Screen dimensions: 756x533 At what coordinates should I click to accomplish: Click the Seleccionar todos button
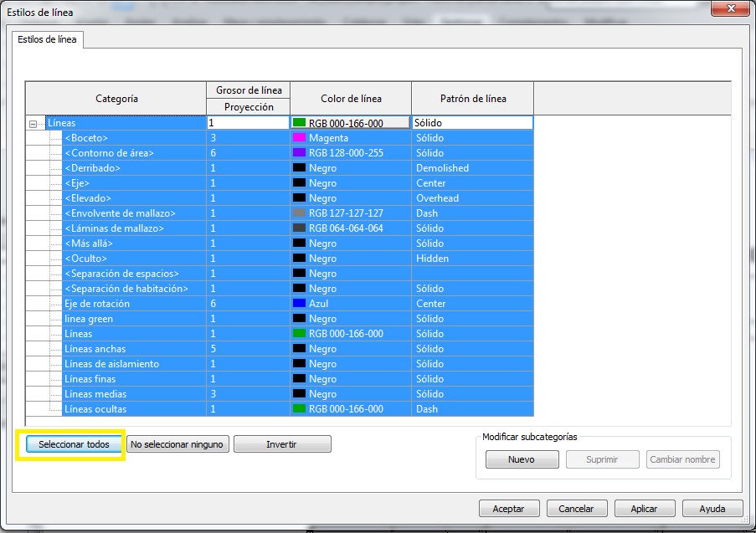pos(74,444)
